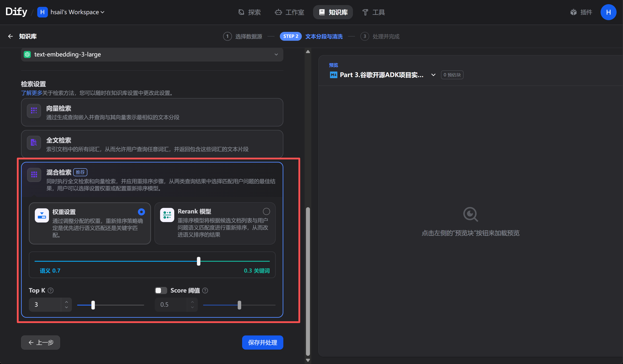Click the 知识库 breadcrumb title
623x364 pixels.
pyautogui.click(x=28, y=36)
